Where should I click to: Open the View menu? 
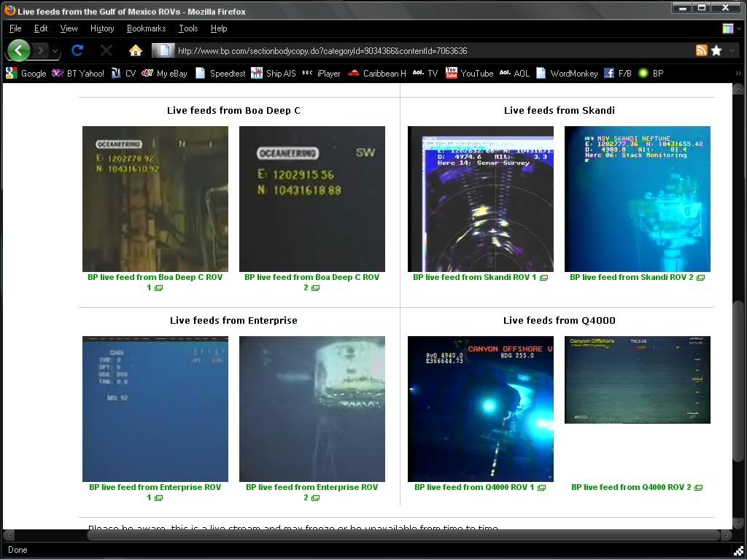[69, 28]
